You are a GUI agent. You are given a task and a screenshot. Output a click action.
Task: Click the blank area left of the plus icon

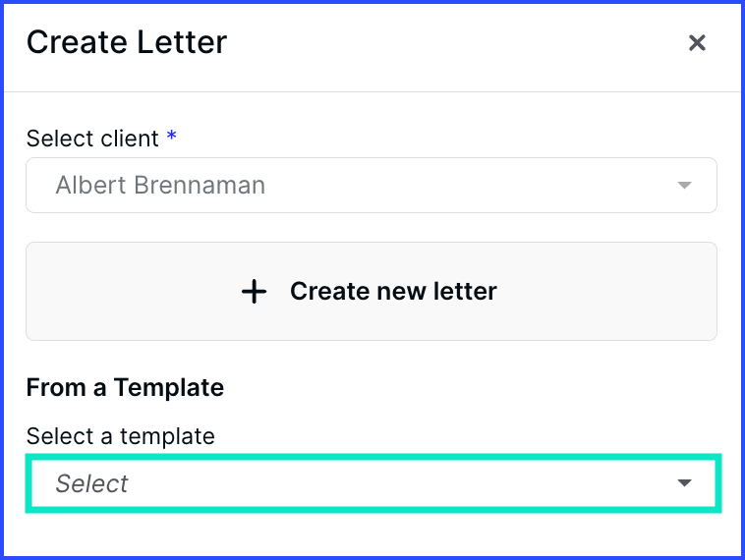coord(128,292)
